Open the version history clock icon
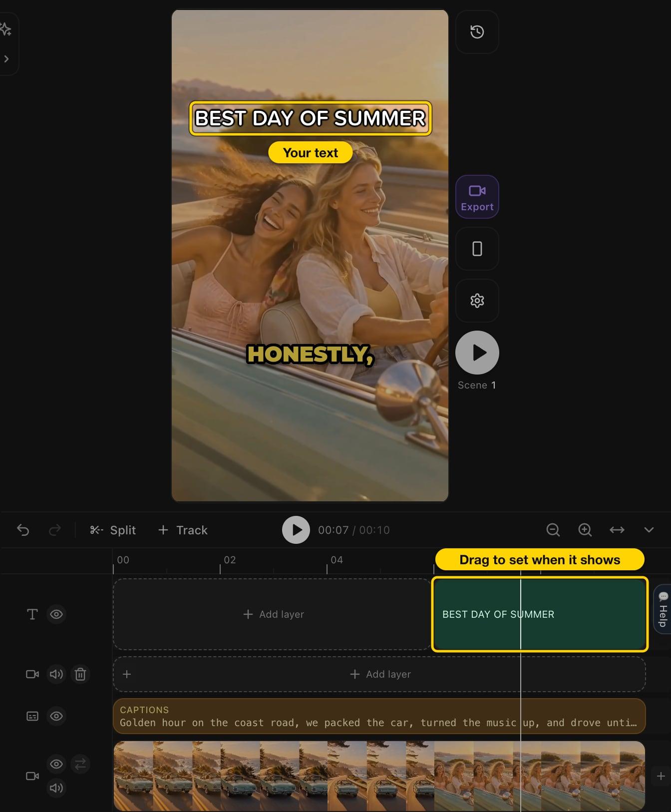The width and height of the screenshot is (671, 812). [x=477, y=32]
